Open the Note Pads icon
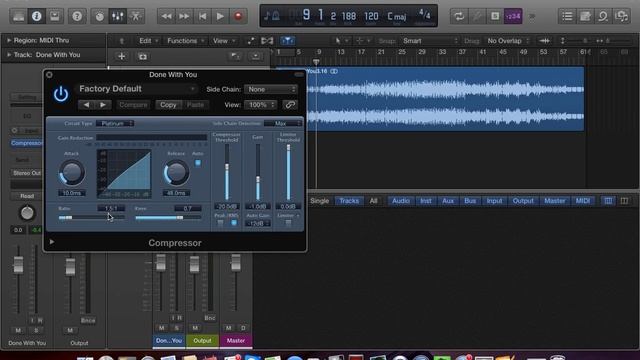The height and width of the screenshot is (360, 640). pyautogui.click(x=585, y=16)
